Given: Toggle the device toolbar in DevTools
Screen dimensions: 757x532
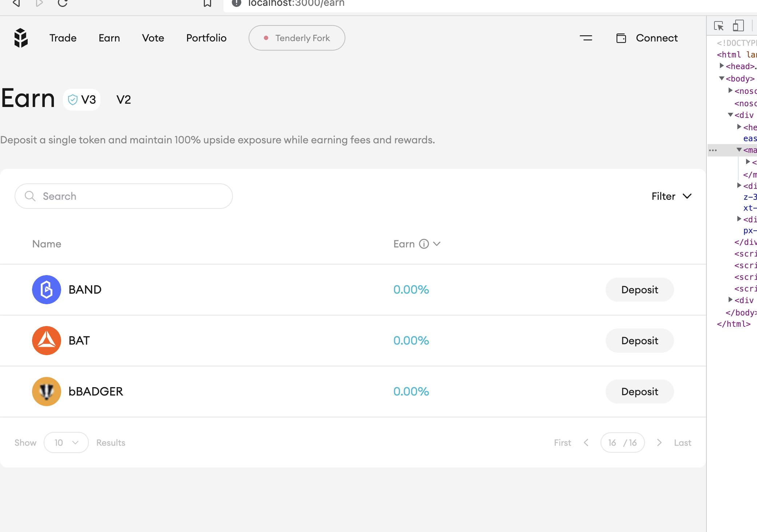Looking at the screenshot, I should [738, 26].
